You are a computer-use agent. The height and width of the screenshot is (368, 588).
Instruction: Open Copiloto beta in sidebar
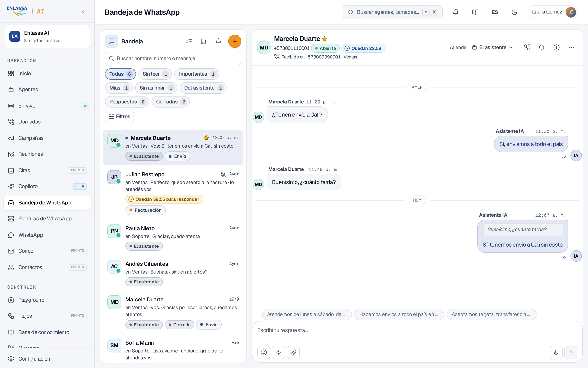(47, 186)
